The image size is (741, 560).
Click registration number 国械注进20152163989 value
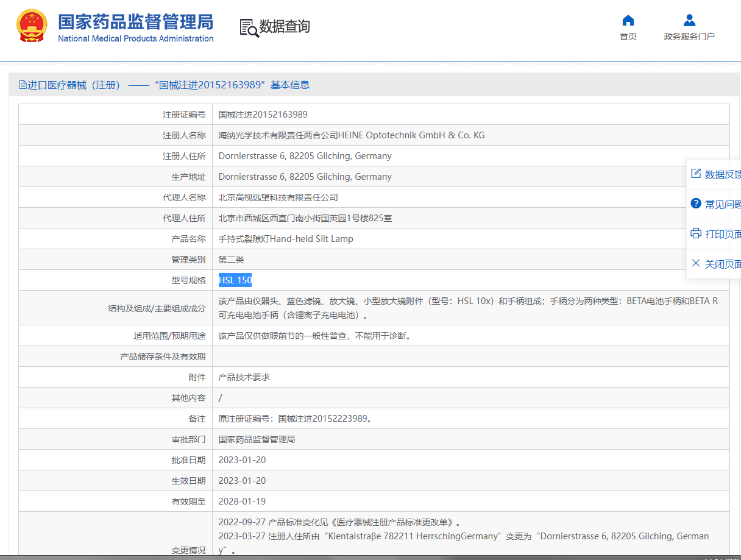coord(263,115)
